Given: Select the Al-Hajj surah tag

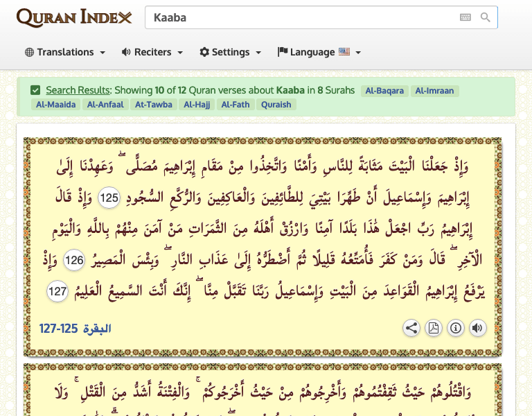Looking at the screenshot, I should [197, 105].
